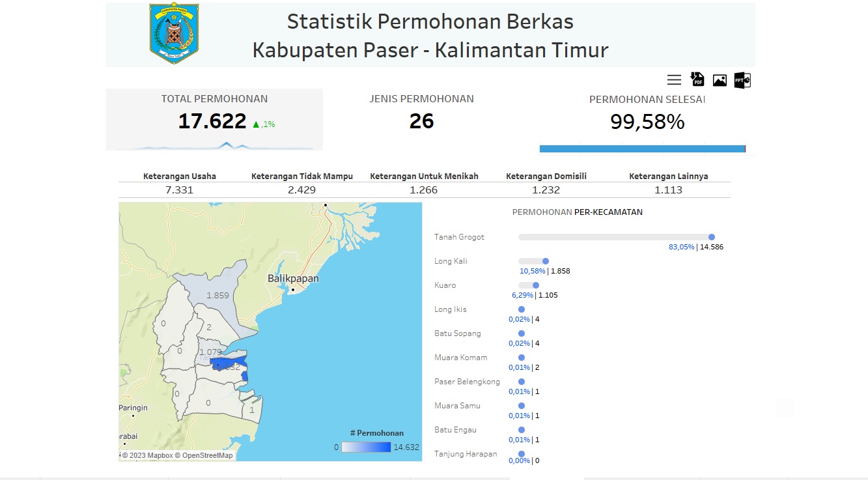
Task: Select the Keterangan Usaha column value 7.331
Action: point(179,190)
